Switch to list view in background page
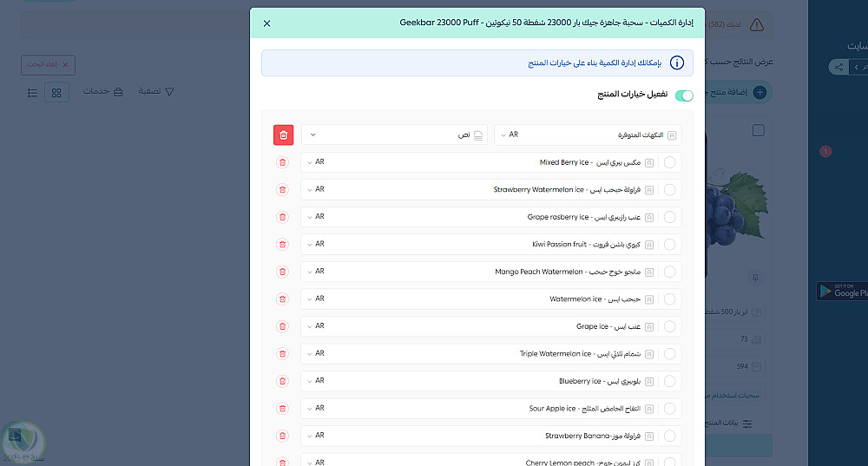868x466 pixels. [33, 93]
